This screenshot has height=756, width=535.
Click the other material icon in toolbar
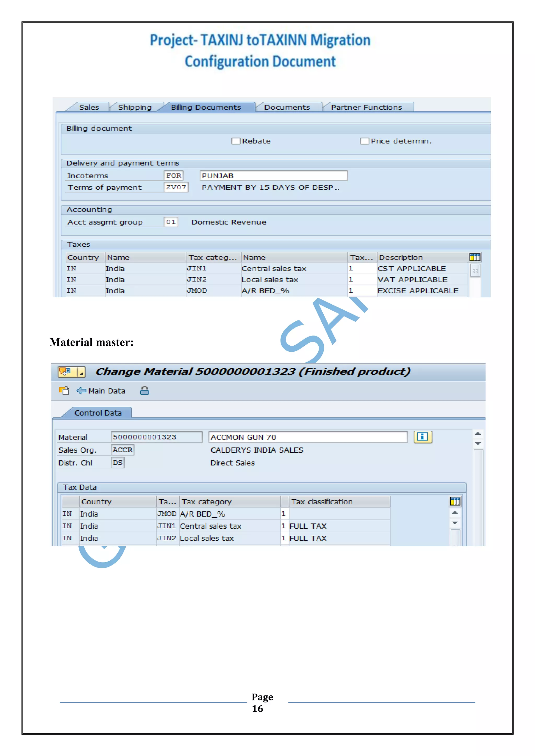pos(64,391)
